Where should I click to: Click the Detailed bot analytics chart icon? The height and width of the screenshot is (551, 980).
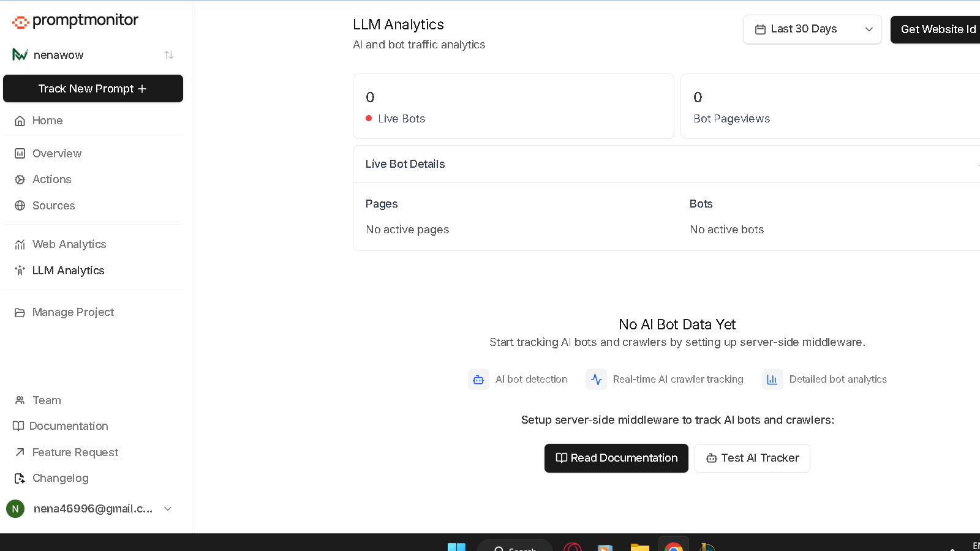tap(772, 380)
